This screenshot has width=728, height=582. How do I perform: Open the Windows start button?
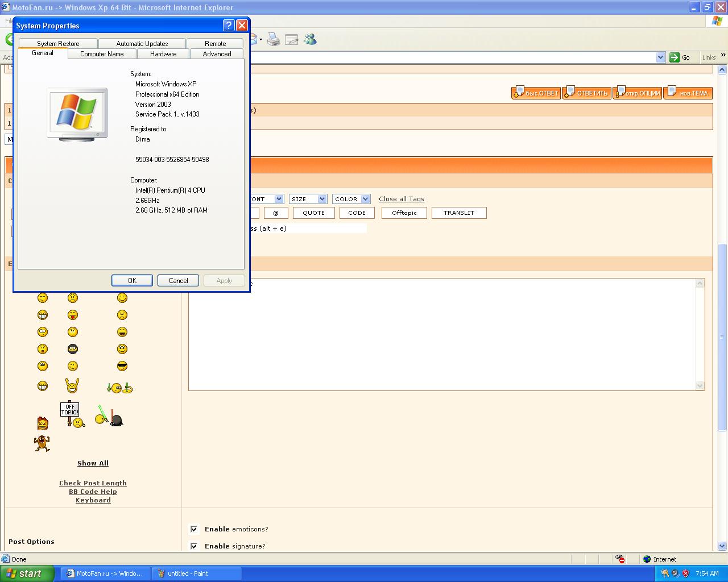[27, 573]
